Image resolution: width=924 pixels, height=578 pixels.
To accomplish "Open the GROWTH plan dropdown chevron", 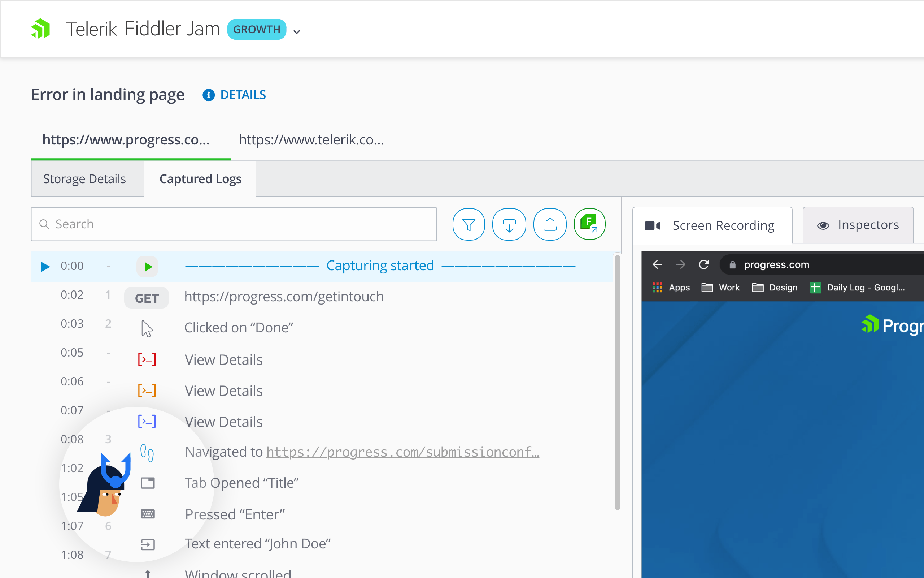I will pyautogui.click(x=297, y=32).
